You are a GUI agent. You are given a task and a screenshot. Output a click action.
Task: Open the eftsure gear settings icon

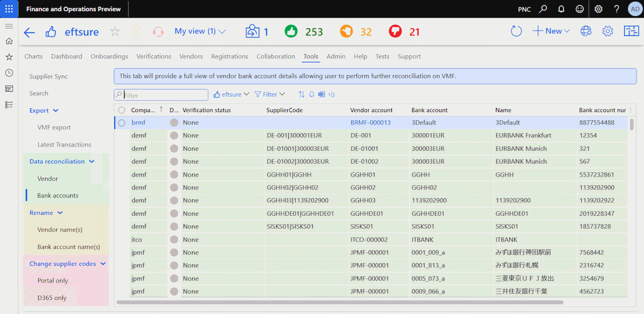pos(608,31)
